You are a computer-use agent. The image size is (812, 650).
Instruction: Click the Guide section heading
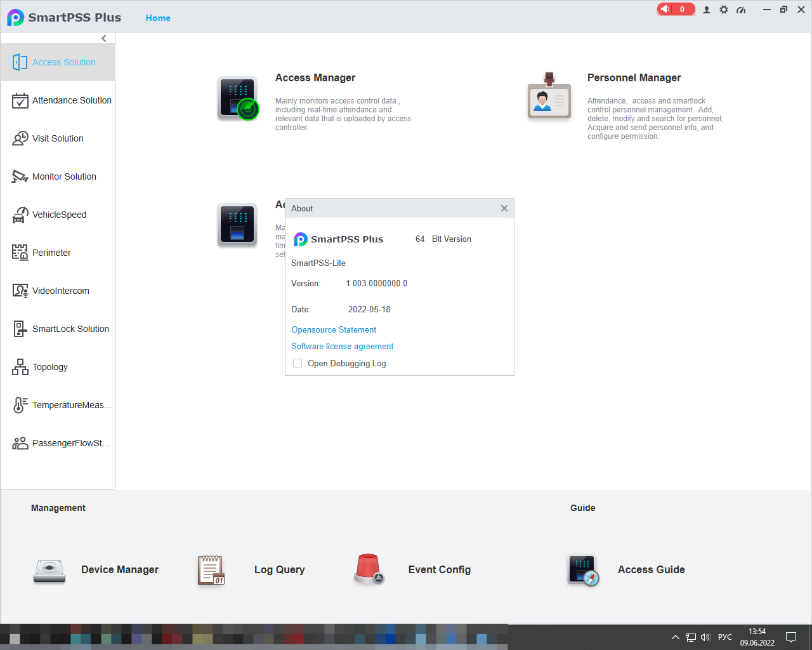(583, 508)
